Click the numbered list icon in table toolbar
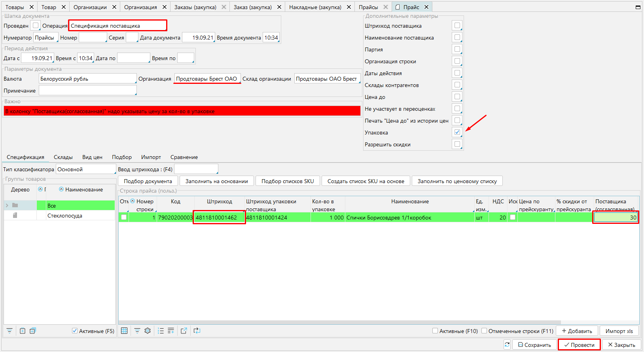 click(161, 331)
